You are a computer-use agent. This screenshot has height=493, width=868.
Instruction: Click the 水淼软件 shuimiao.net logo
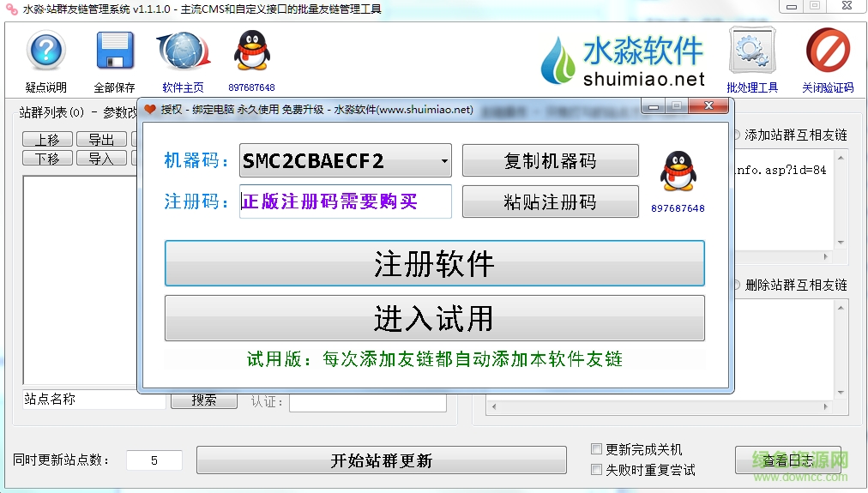623,61
